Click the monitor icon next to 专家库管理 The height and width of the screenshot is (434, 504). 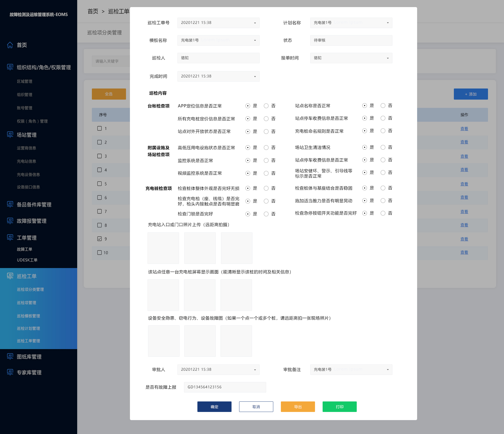click(x=10, y=372)
